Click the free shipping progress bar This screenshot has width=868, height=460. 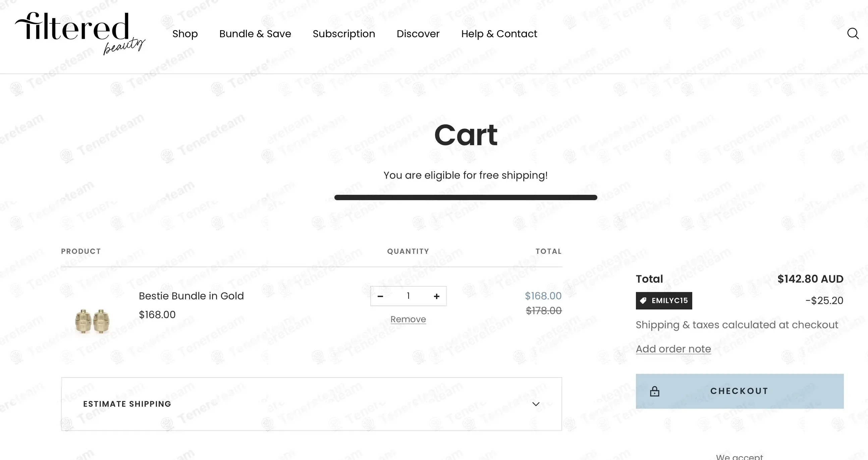pos(466,197)
